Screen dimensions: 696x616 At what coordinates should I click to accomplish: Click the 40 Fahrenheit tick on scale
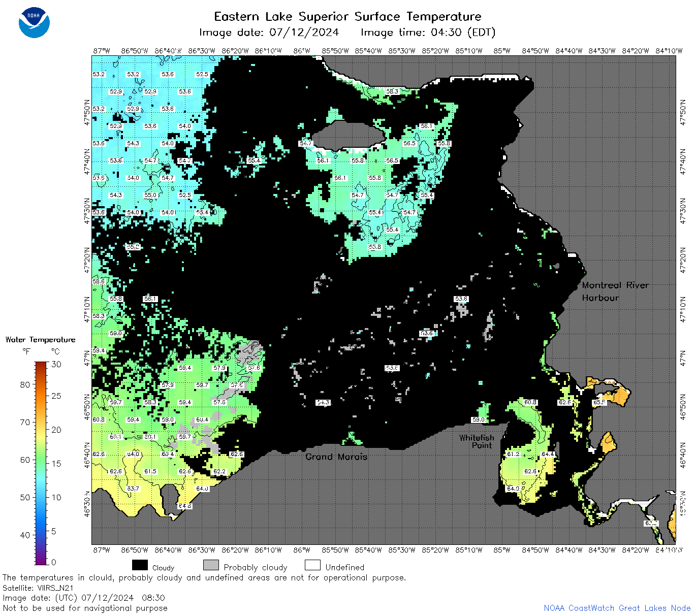(x=25, y=535)
